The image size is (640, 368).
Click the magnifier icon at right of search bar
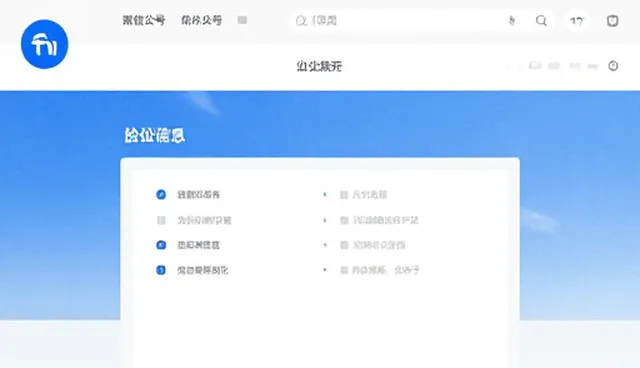click(541, 21)
